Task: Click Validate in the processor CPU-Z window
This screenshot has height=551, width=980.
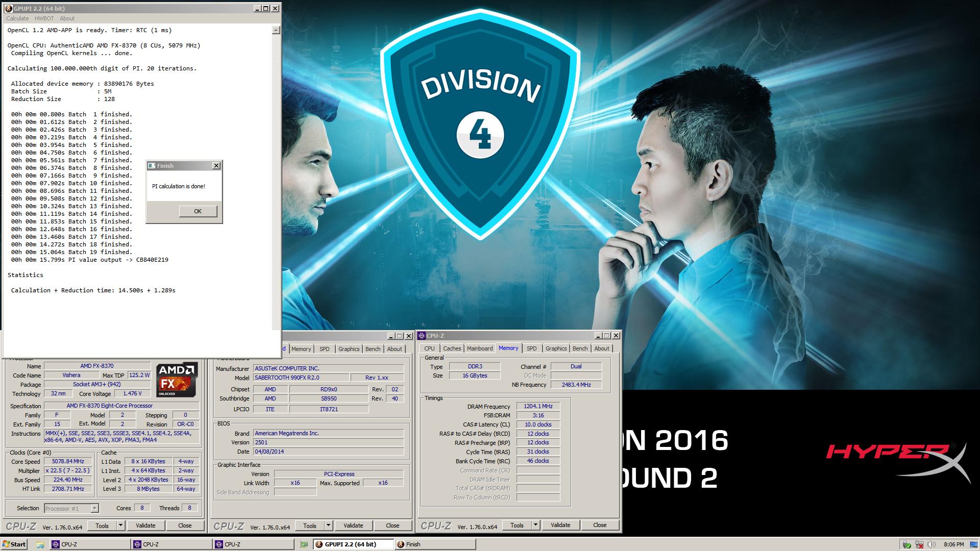Action: pyautogui.click(x=145, y=525)
